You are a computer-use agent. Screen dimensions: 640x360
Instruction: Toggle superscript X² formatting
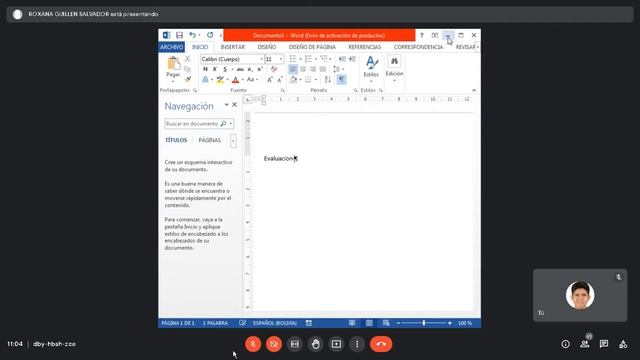(x=260, y=69)
